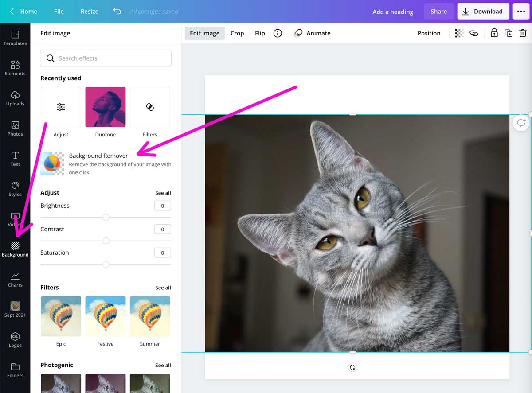Image resolution: width=532 pixels, height=393 pixels.
Task: Open the File menu
Action: click(x=59, y=12)
